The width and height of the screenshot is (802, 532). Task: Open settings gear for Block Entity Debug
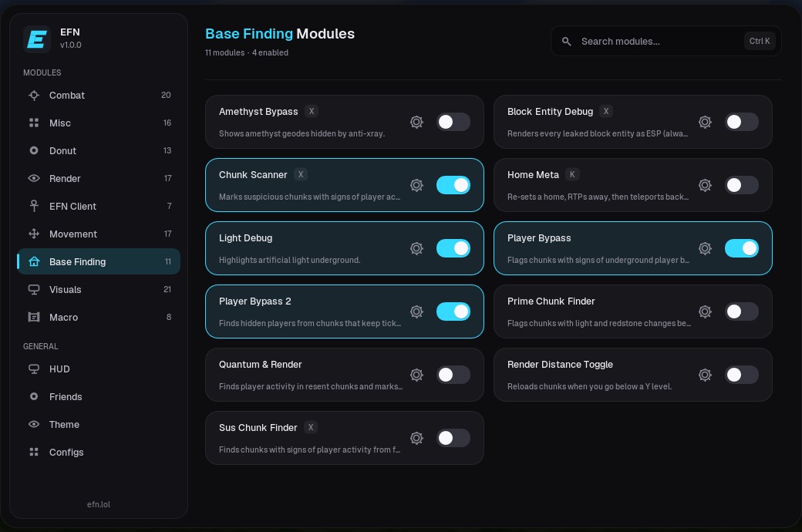pyautogui.click(x=706, y=122)
